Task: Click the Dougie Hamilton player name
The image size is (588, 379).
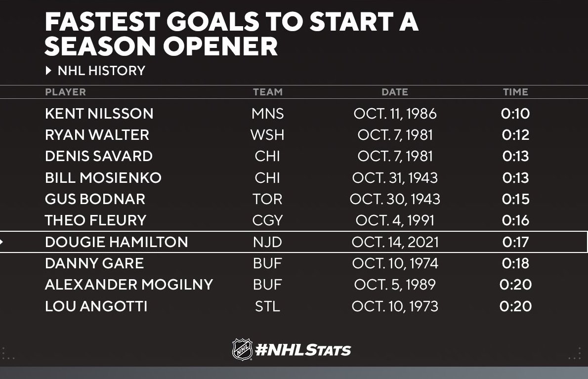Action: coord(116,242)
